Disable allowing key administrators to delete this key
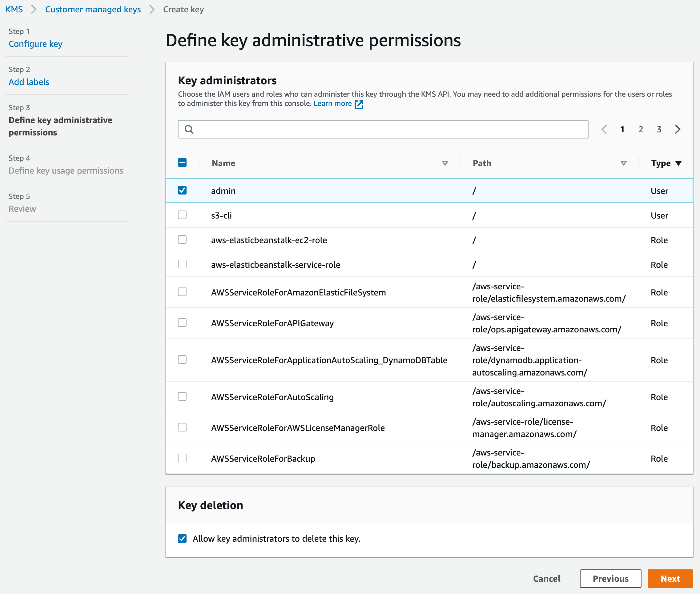This screenshot has height=594, width=700. (182, 538)
